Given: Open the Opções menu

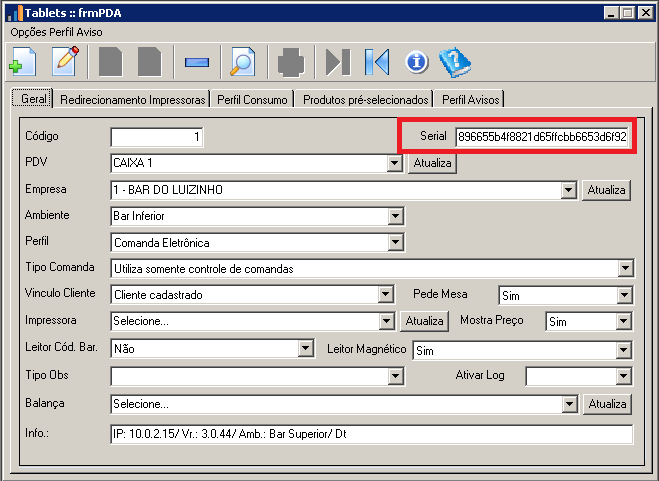Looking at the screenshot, I should [28, 32].
